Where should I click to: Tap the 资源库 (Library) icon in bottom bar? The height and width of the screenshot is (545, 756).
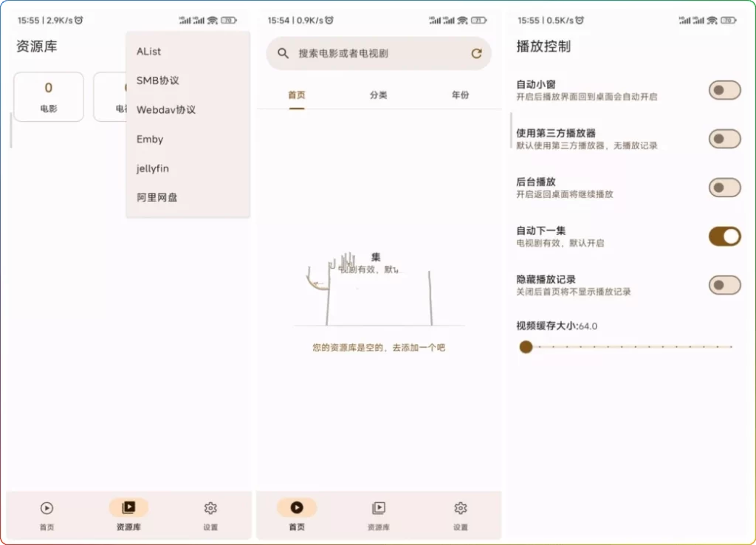[128, 507]
